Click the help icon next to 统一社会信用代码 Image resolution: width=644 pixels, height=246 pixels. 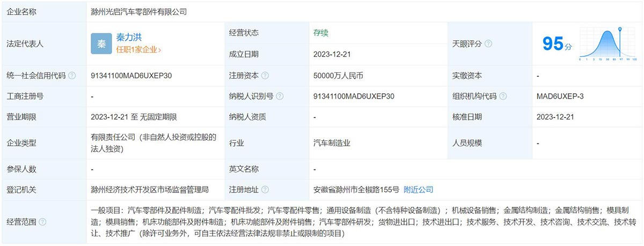click(72, 76)
